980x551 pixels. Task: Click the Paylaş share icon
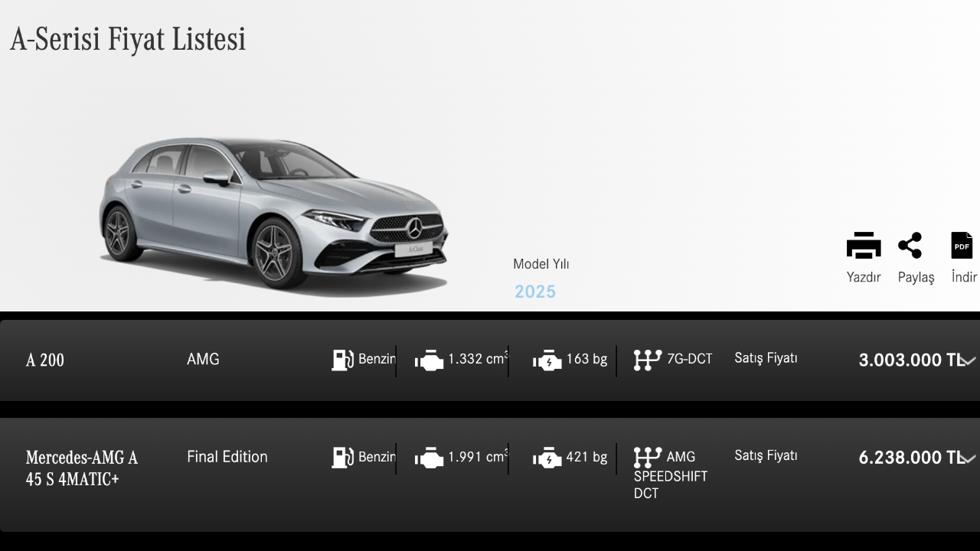[910, 246]
